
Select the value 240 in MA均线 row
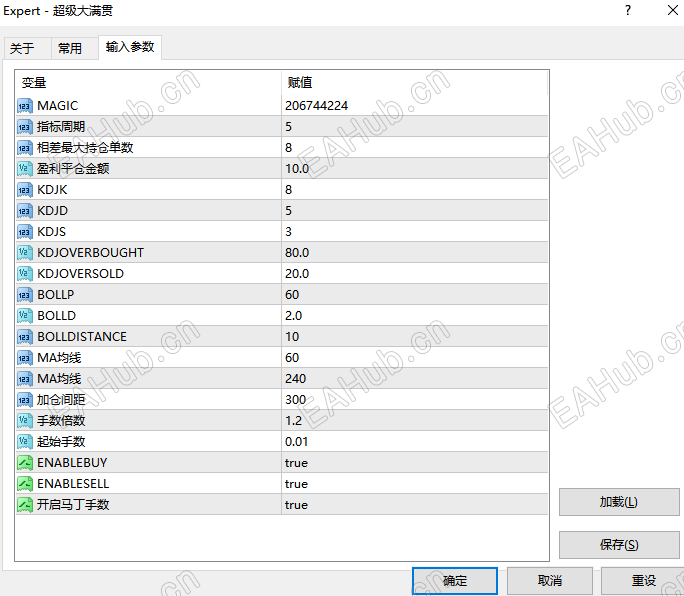click(296, 379)
